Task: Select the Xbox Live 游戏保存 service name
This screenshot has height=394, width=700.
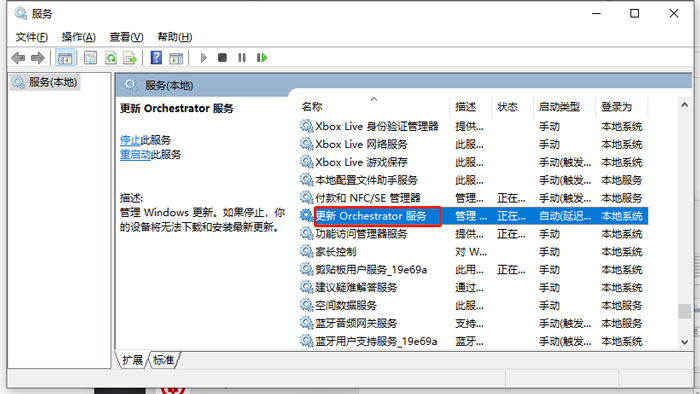Action: point(361,162)
